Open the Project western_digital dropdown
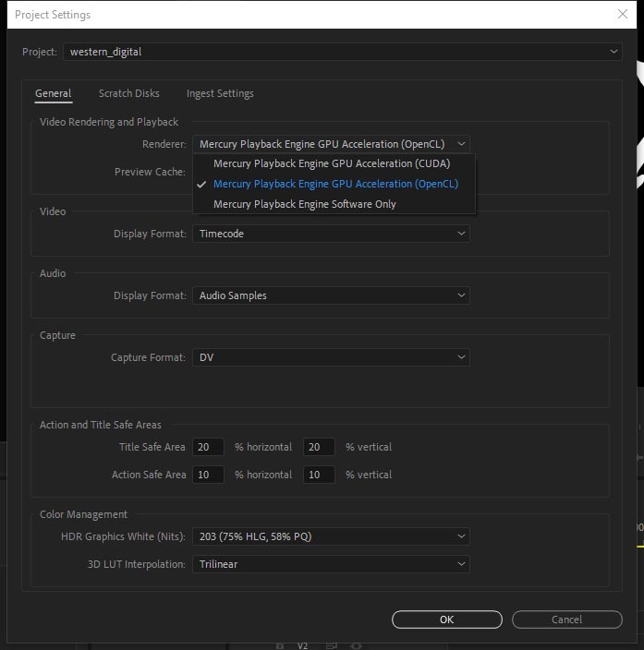The height and width of the screenshot is (650, 644). point(343,52)
